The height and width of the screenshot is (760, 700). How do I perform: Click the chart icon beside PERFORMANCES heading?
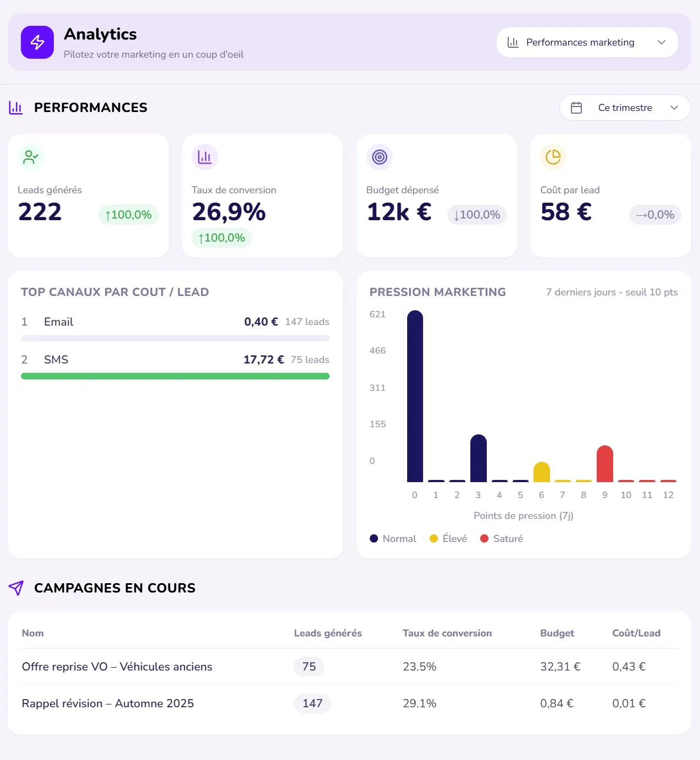(16, 108)
